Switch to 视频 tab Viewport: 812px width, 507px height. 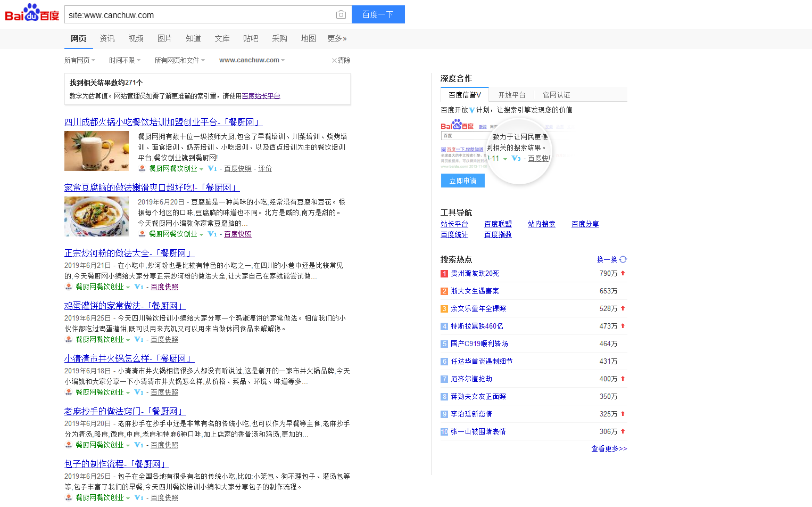click(136, 38)
